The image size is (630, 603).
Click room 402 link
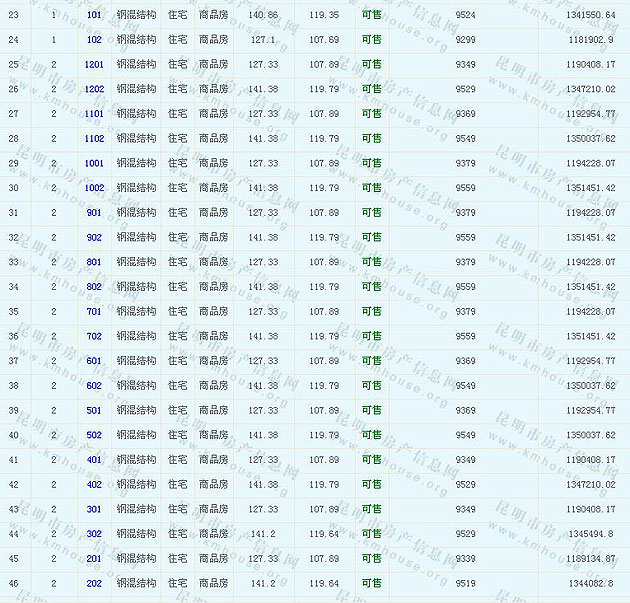pyautogui.click(x=94, y=485)
